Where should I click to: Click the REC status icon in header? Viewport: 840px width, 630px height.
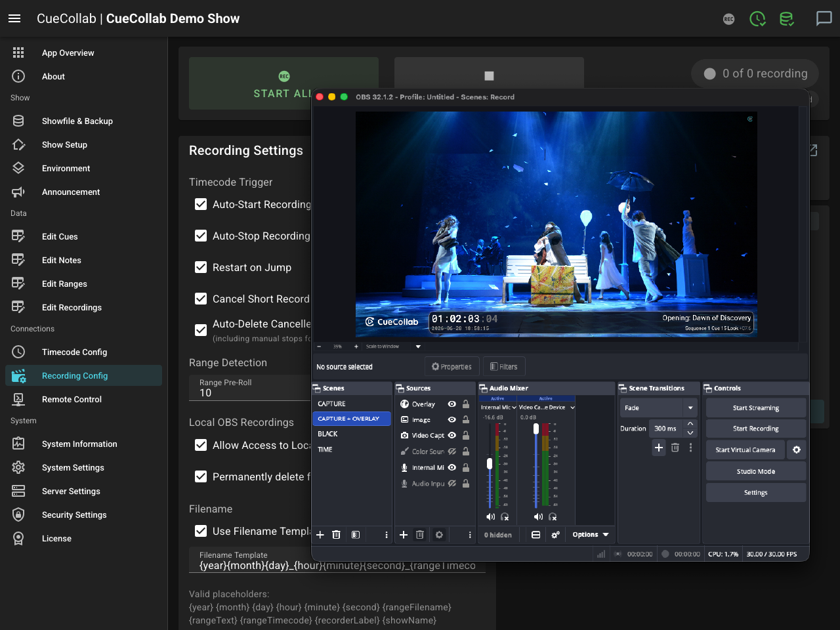(x=728, y=19)
